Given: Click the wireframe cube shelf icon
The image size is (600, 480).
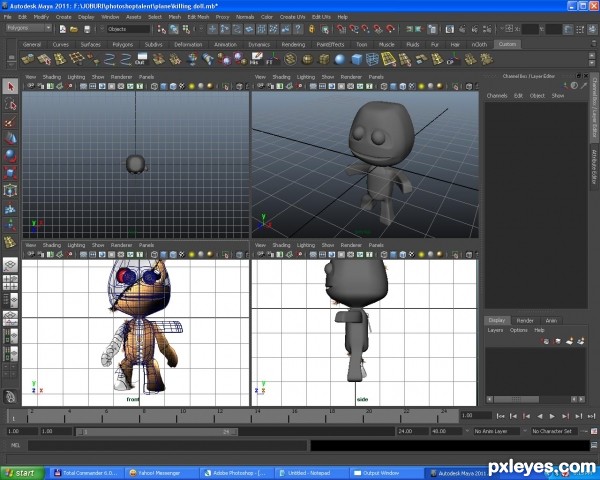Looking at the screenshot, I should coord(372,59).
